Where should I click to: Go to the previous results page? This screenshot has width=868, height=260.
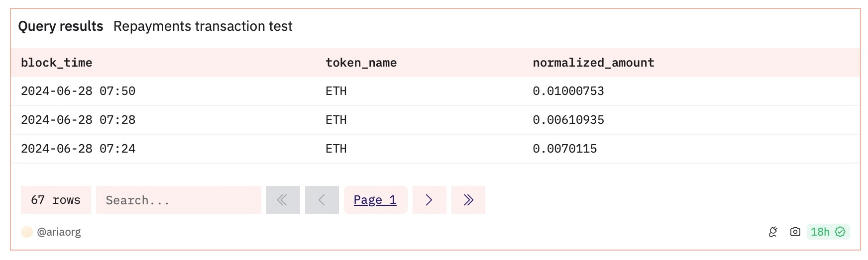click(x=322, y=200)
